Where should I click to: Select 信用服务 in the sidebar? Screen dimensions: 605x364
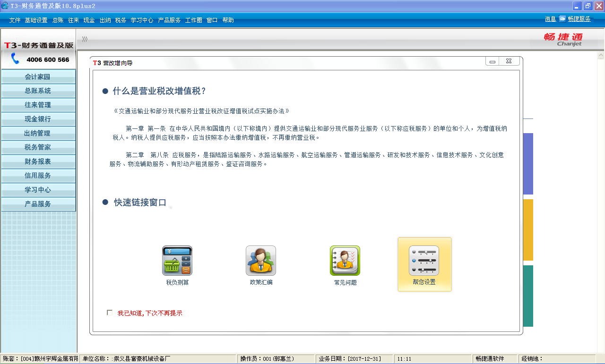point(38,176)
